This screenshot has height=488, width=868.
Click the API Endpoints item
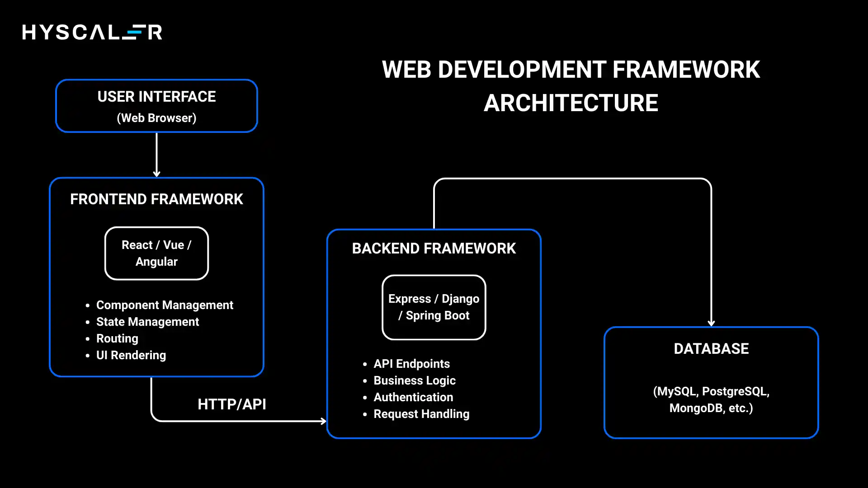(411, 364)
